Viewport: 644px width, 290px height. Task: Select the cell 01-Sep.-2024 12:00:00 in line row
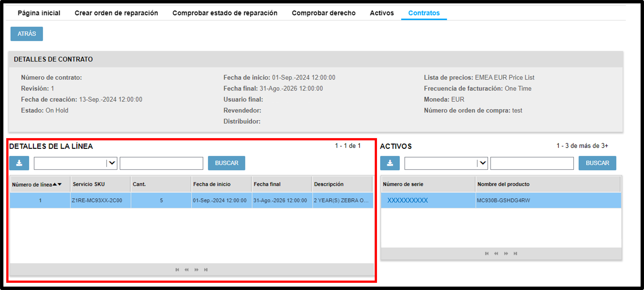click(x=222, y=200)
